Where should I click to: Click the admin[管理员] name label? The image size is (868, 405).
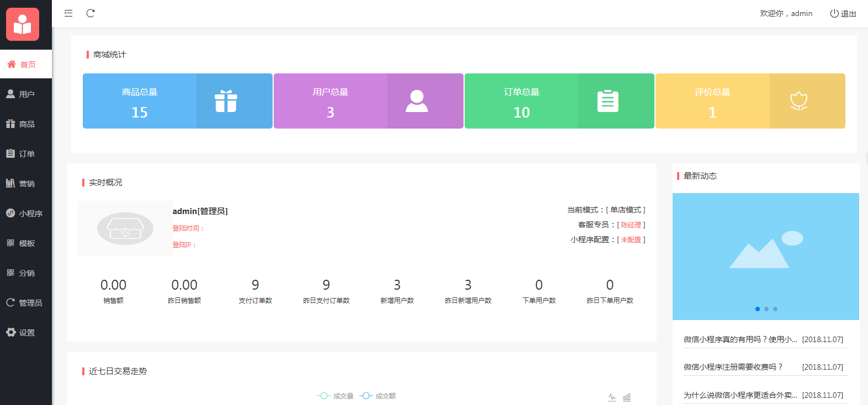(200, 211)
